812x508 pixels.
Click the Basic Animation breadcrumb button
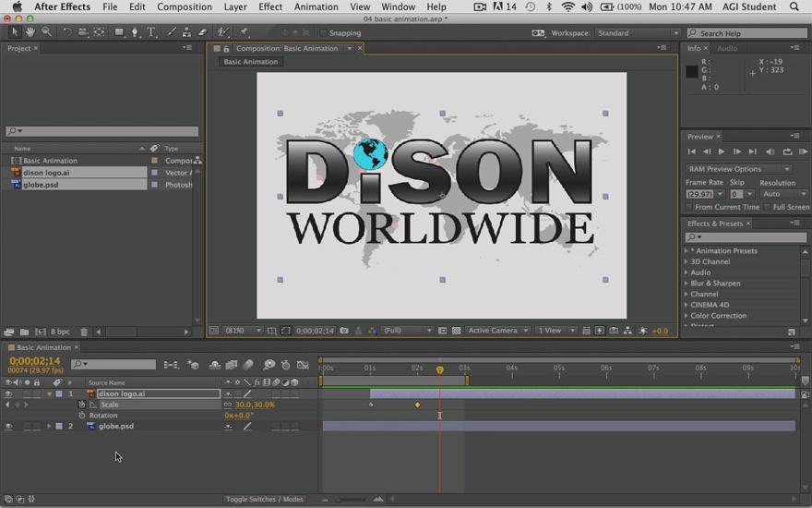[251, 62]
